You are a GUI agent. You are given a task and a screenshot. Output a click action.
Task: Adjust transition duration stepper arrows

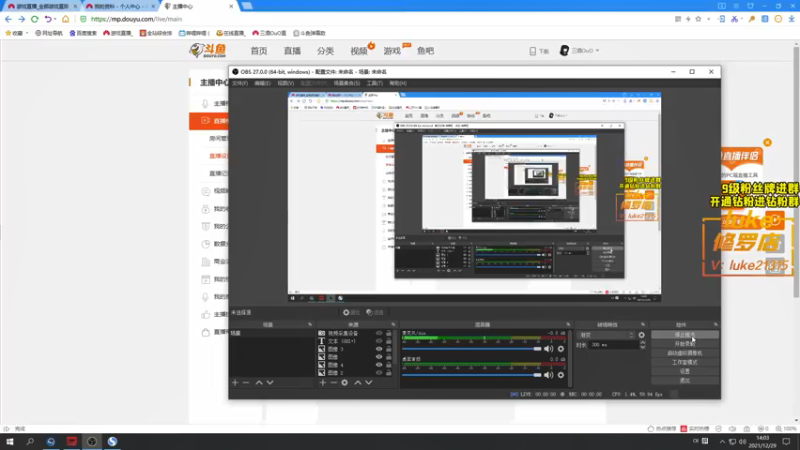(642, 345)
